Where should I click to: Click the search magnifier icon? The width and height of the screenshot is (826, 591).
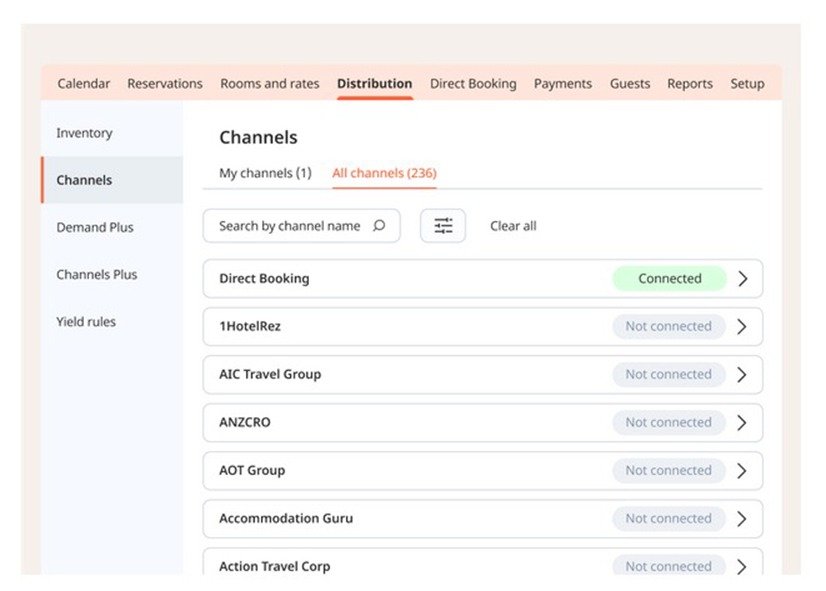click(379, 226)
